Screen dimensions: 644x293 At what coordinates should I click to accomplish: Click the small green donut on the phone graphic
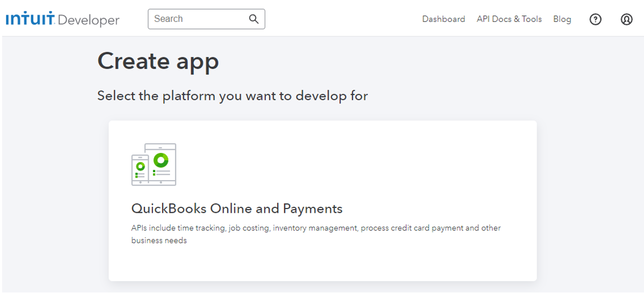coord(140,166)
